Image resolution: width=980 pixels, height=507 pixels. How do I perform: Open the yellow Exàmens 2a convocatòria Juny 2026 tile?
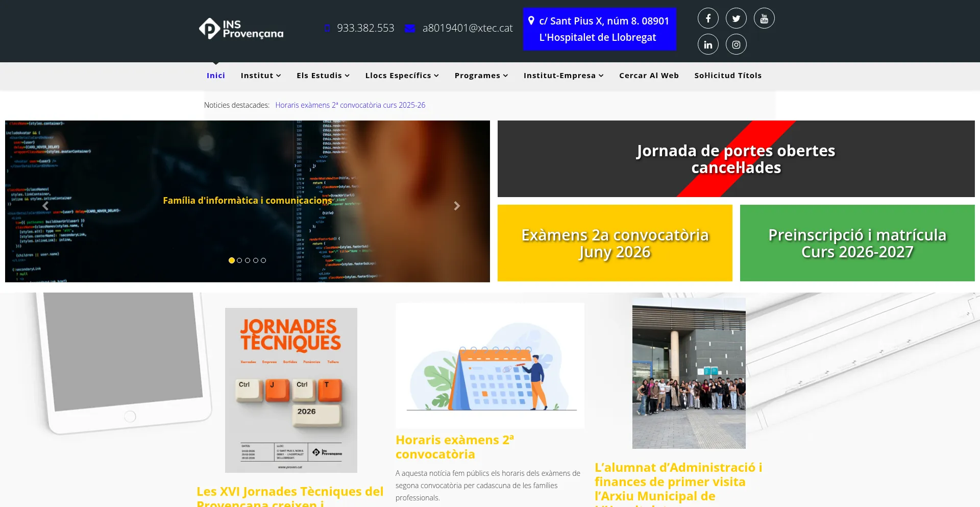pyautogui.click(x=615, y=243)
